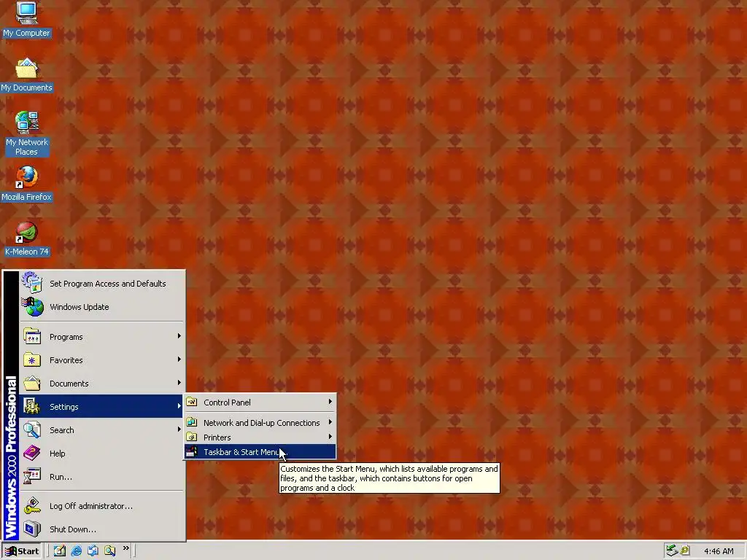Screen dimensions: 747x560
Task: Click the 4:46 AM taskbar clock
Action: tap(719, 551)
